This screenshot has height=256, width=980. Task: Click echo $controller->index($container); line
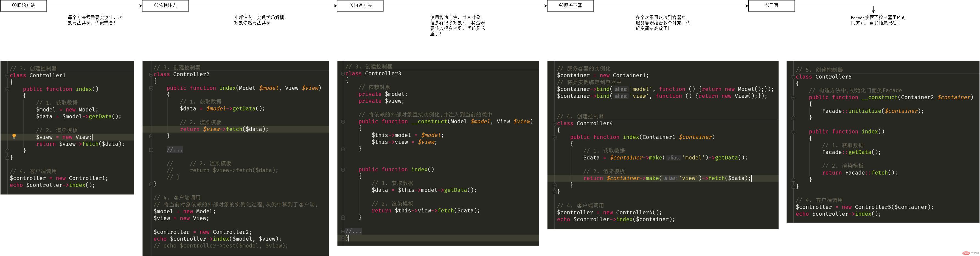pyautogui.click(x=616, y=219)
